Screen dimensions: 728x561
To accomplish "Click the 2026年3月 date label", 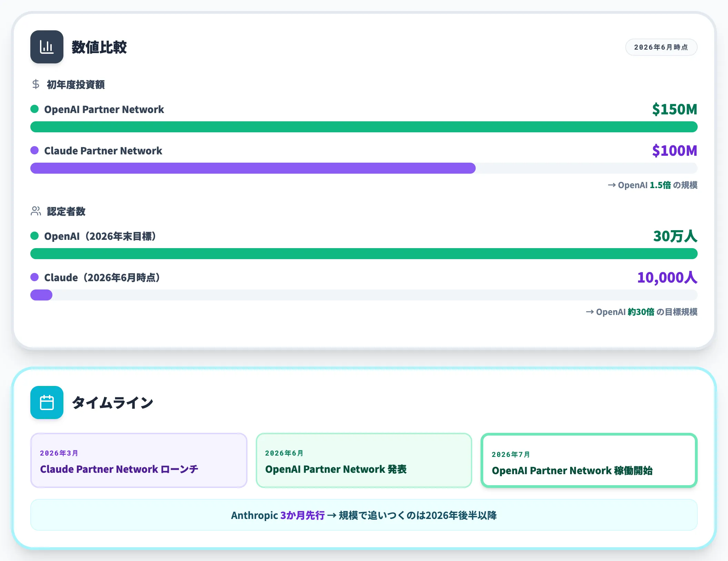I will point(59,453).
